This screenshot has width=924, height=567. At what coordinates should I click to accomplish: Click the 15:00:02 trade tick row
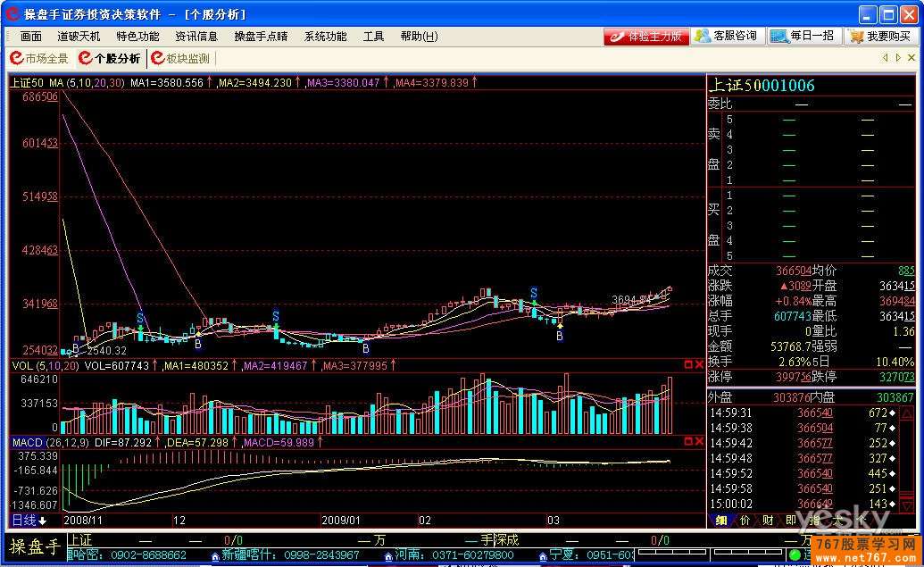tap(803, 504)
